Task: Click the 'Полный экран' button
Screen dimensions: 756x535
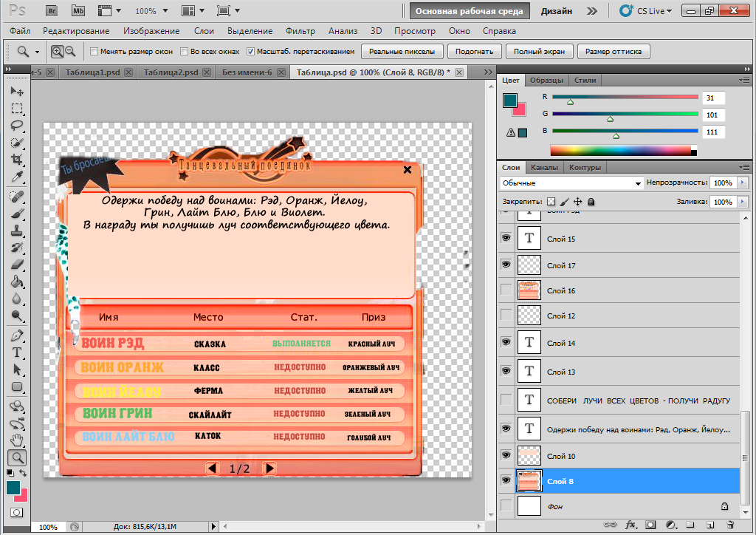Action: [x=539, y=51]
